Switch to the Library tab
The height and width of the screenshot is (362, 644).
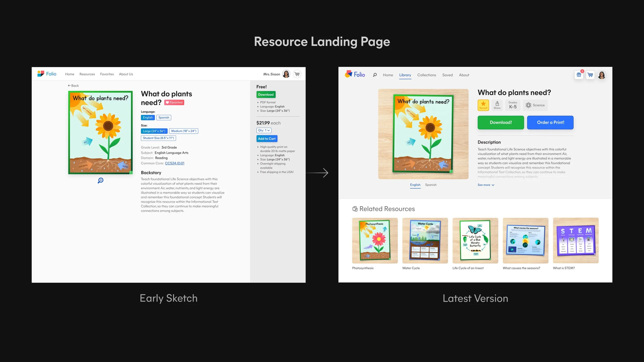point(405,75)
